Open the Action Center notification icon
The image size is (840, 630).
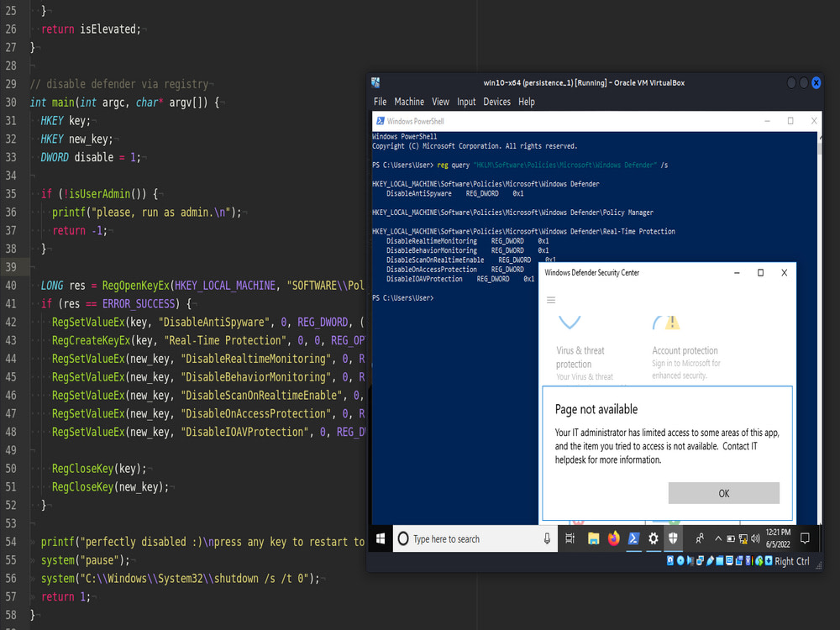coord(805,538)
